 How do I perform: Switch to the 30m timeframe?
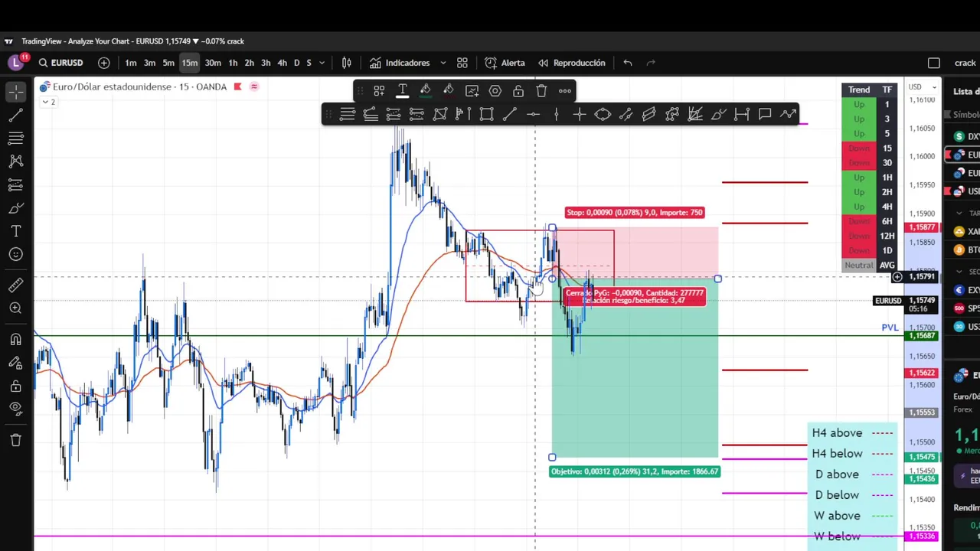(x=213, y=63)
